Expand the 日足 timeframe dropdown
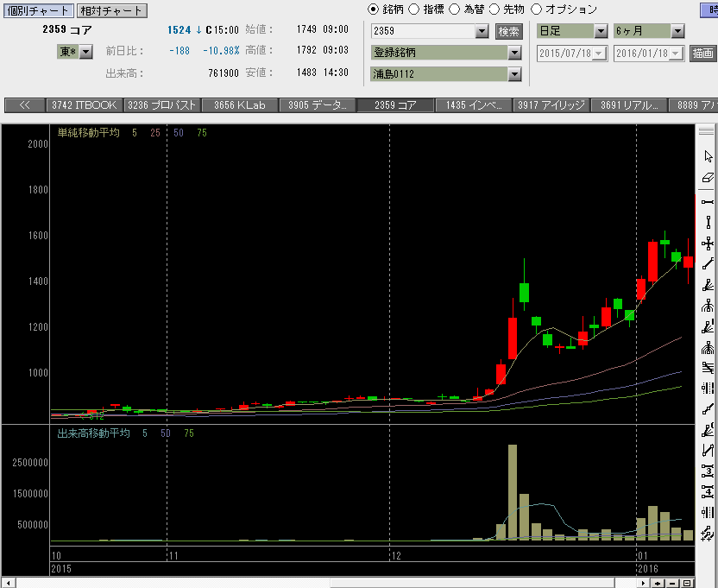Image resolution: width=718 pixels, height=588 pixels. pyautogui.click(x=601, y=31)
